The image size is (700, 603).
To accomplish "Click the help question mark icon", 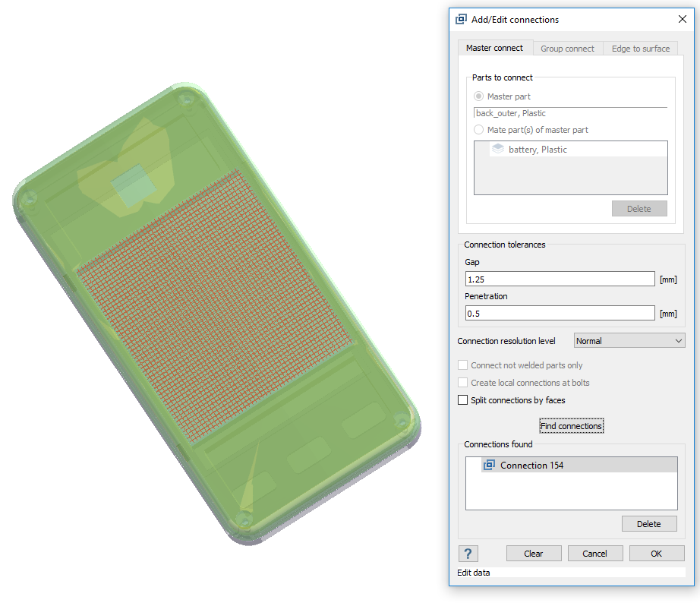I will click(468, 554).
